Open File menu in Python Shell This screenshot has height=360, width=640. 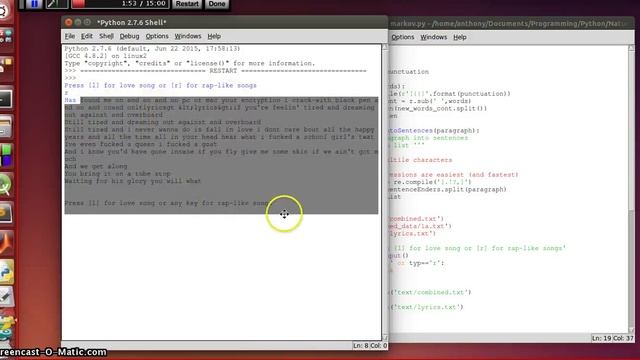pyautogui.click(x=70, y=36)
